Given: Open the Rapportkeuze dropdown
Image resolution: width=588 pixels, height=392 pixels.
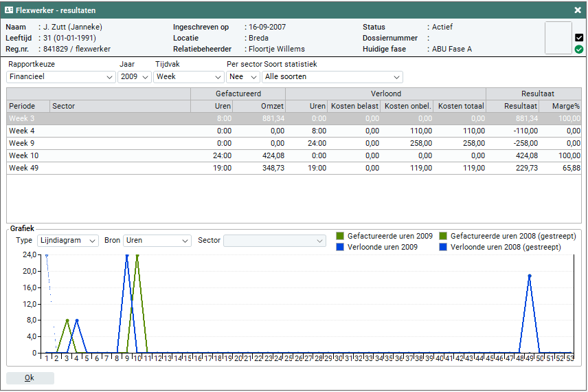Looking at the screenshot, I should 61,77.
